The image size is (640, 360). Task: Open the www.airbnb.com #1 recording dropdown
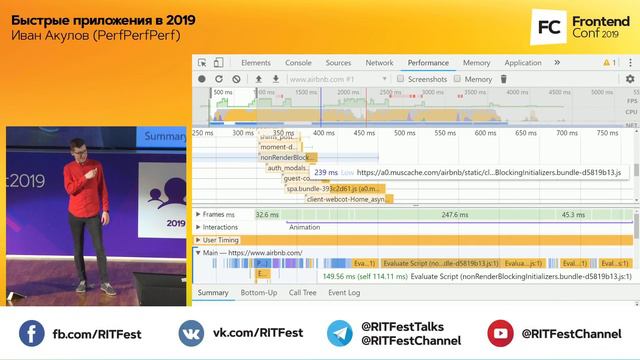click(338, 79)
